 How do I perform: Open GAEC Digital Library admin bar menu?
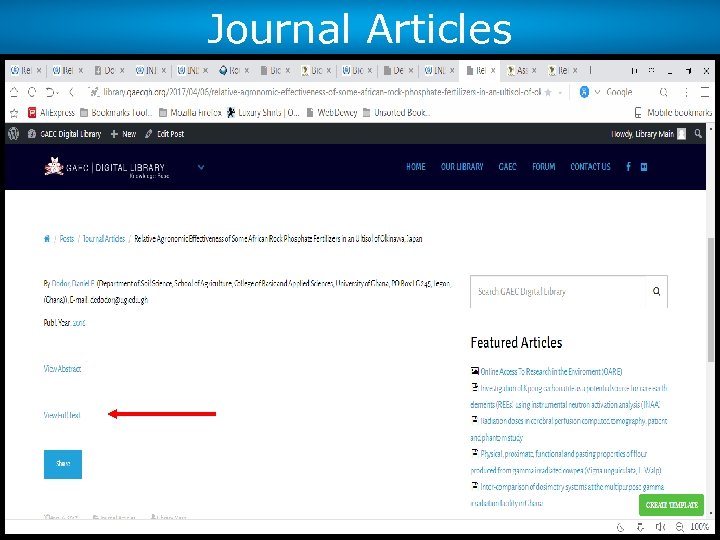(64, 134)
